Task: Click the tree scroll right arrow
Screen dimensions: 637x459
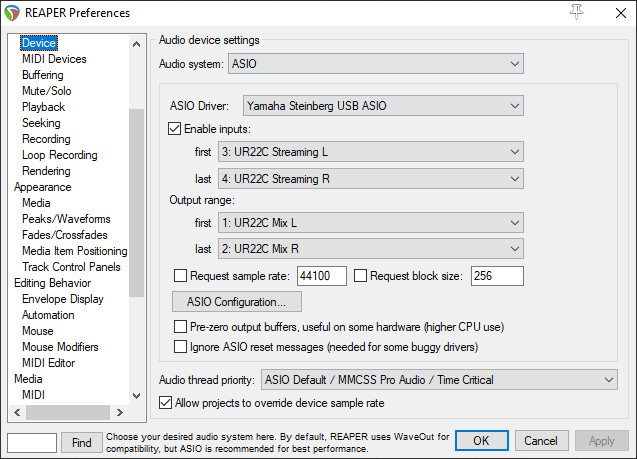Action: 119,412
